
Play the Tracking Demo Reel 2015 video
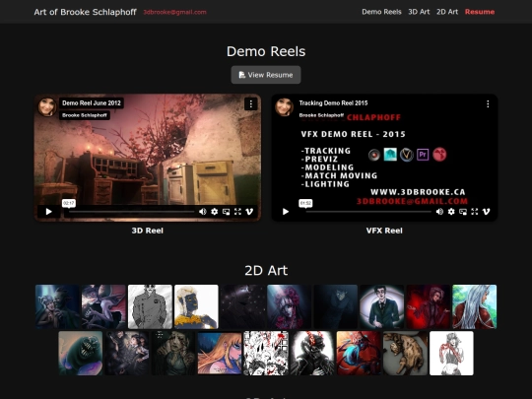click(286, 212)
